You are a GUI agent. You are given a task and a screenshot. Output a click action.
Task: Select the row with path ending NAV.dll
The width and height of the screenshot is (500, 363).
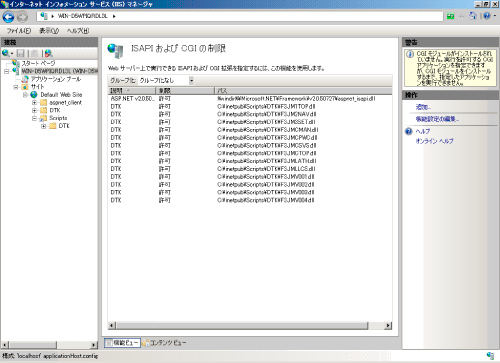point(250,114)
